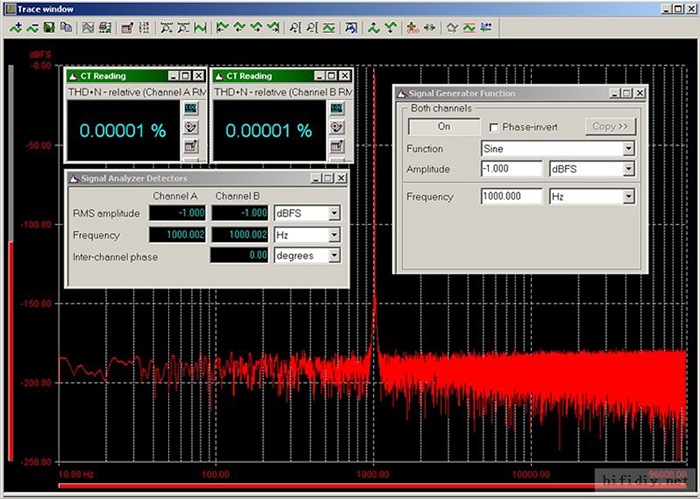
Task: Click the blue-arrow undo zoom icon
Action: [351, 28]
